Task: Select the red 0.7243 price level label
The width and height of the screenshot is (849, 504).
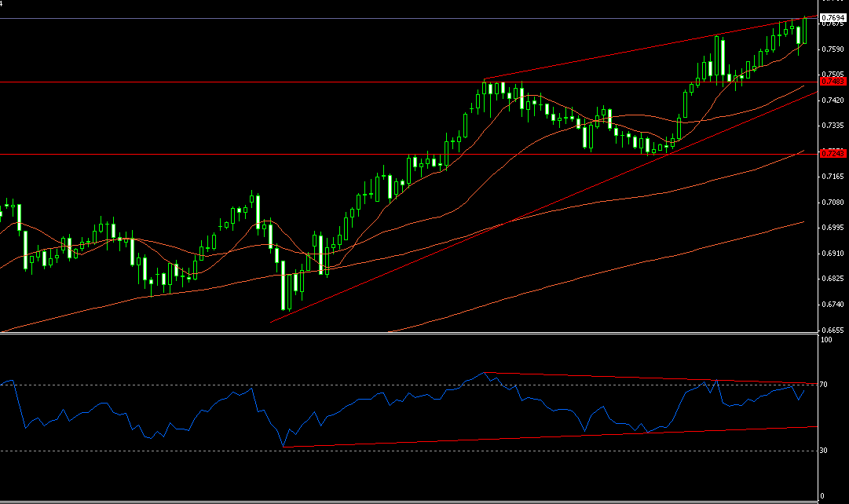Action: coord(833,154)
